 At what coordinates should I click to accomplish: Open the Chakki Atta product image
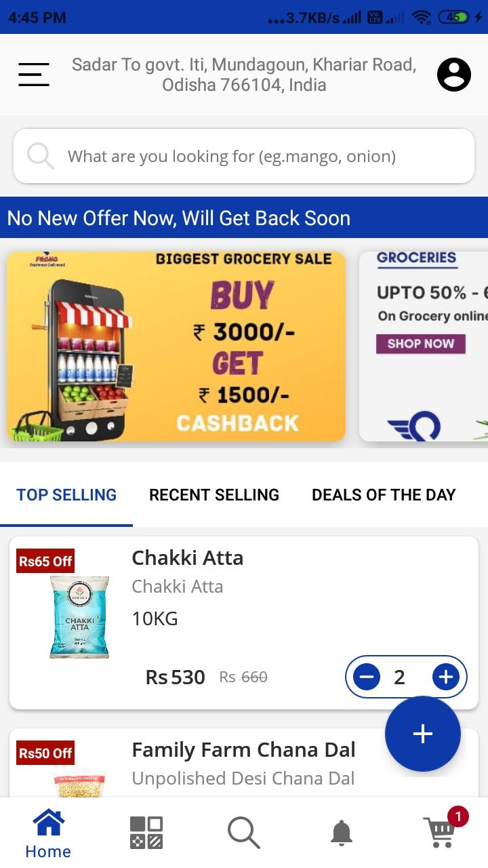tap(79, 616)
